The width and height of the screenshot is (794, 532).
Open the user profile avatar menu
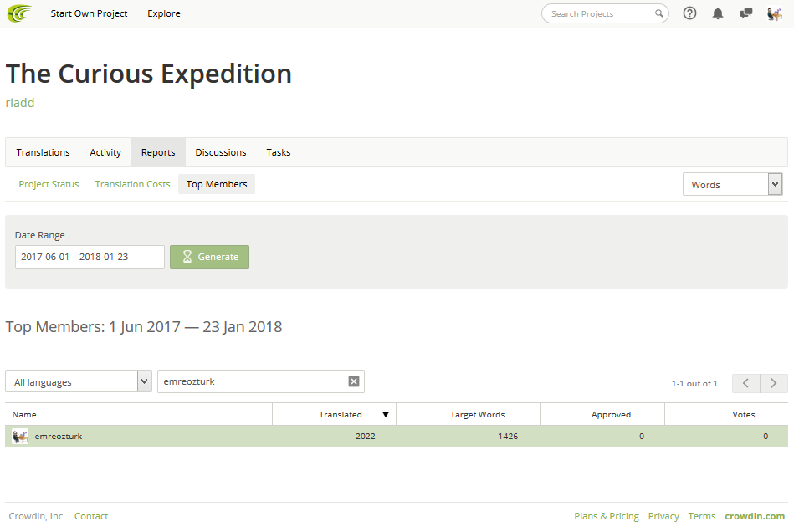[x=774, y=13]
